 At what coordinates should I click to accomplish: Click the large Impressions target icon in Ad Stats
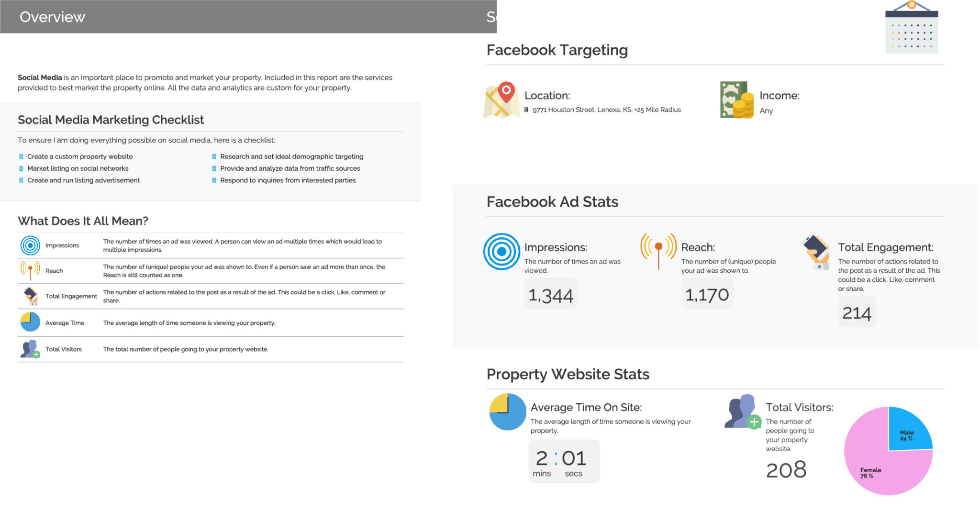point(501,252)
